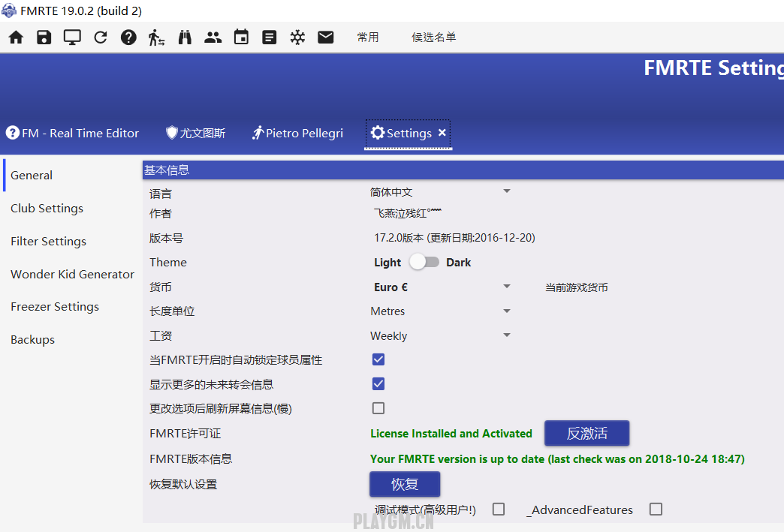Screen dimensions: 784x532
Task: Select the Settings tab
Action: click(409, 134)
